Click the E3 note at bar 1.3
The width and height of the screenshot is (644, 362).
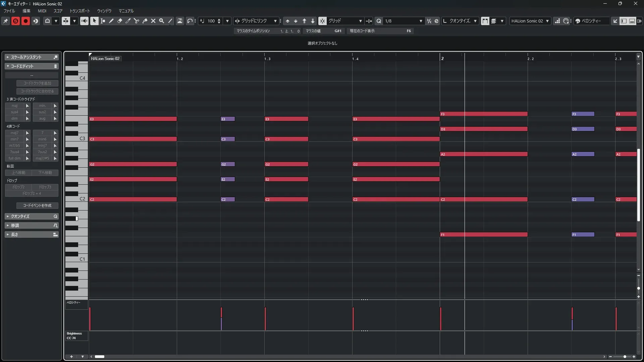[286, 119]
